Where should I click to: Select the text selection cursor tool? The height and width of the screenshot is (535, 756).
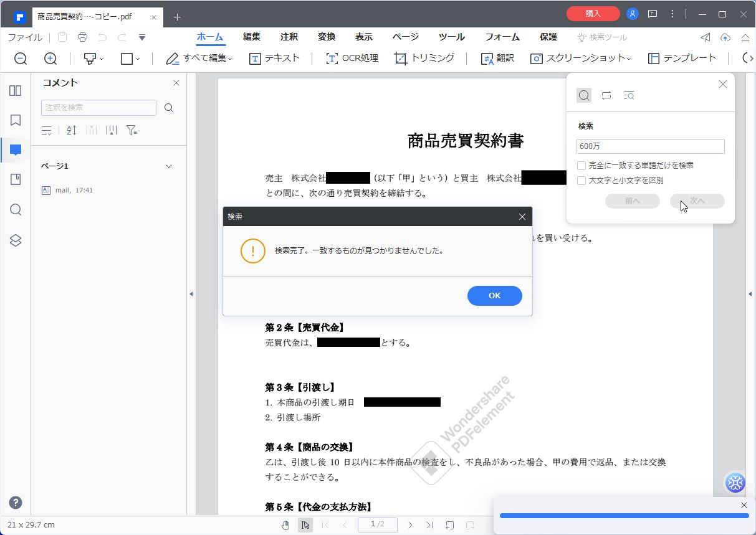[305, 525]
